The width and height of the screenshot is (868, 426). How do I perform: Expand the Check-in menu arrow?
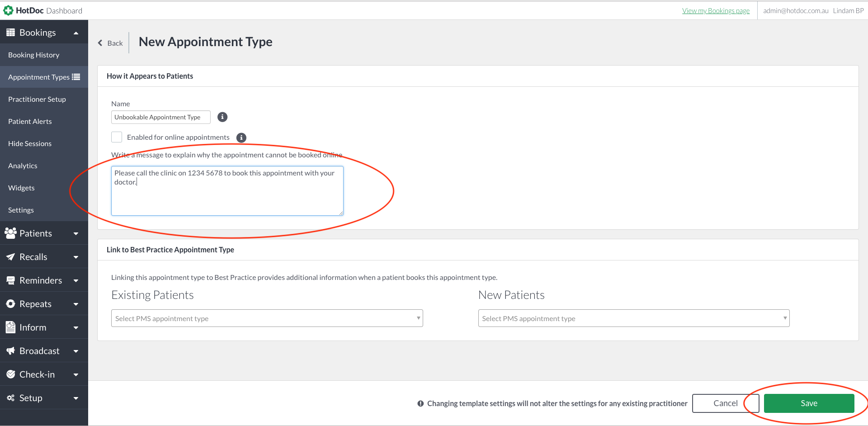(76, 375)
